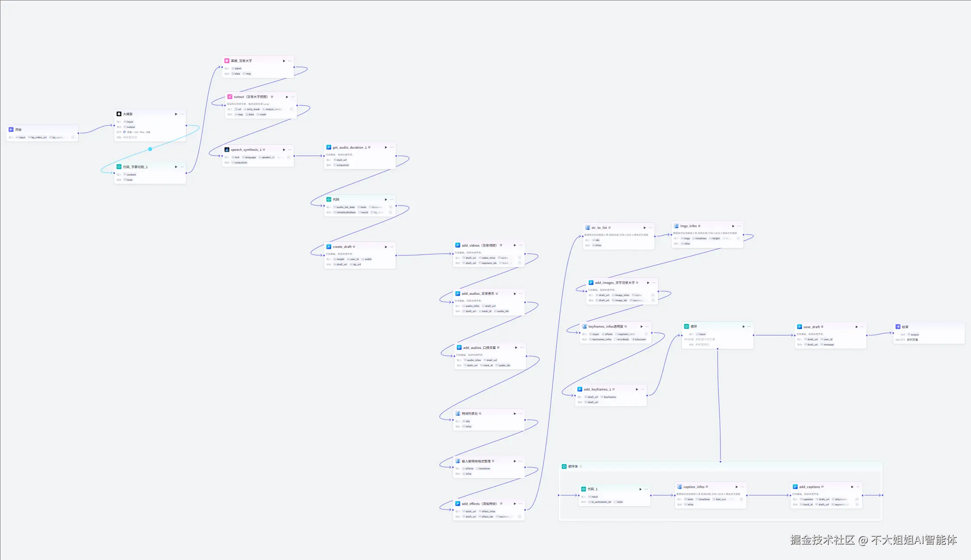The height and width of the screenshot is (560, 971).
Task: Expand truncated inputs on caption_infos node
Action: pos(741,499)
